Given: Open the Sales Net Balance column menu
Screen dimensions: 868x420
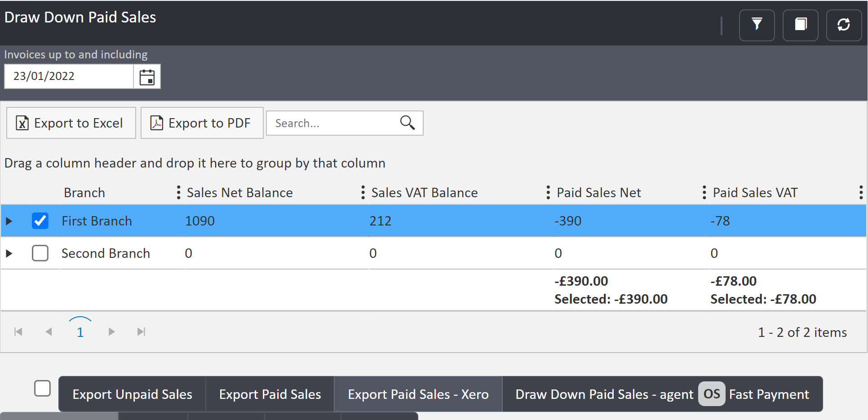Looking at the screenshot, I should point(363,193).
